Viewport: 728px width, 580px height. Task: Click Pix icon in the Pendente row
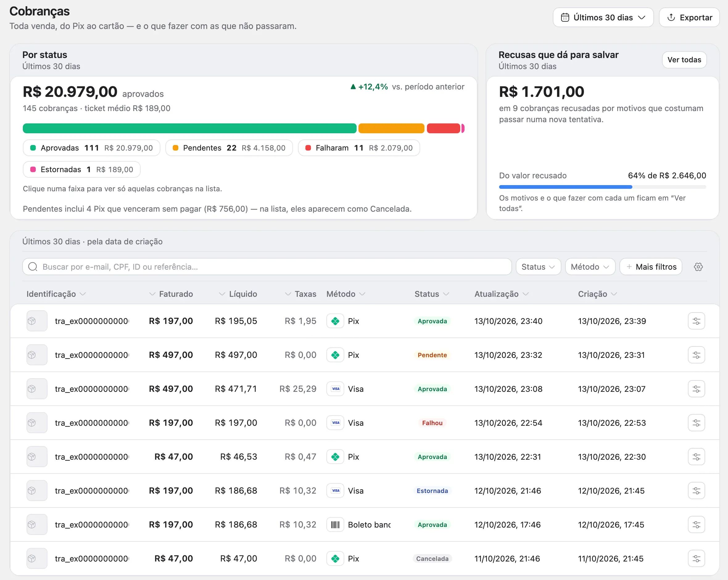pos(335,355)
